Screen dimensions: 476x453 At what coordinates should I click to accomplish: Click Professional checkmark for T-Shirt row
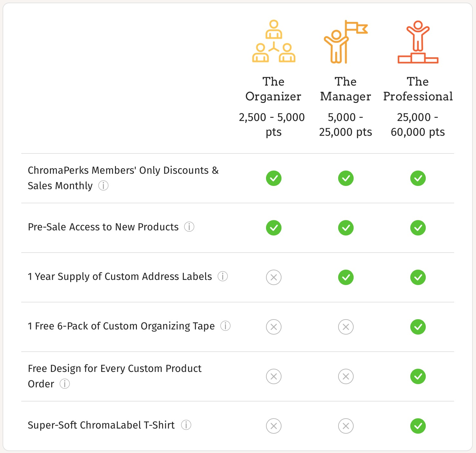click(418, 426)
